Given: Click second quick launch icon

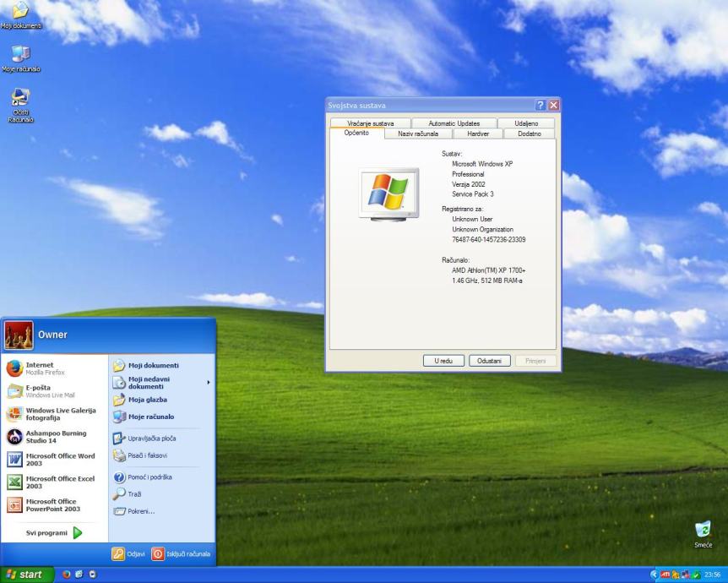Looking at the screenshot, I should tap(79, 575).
